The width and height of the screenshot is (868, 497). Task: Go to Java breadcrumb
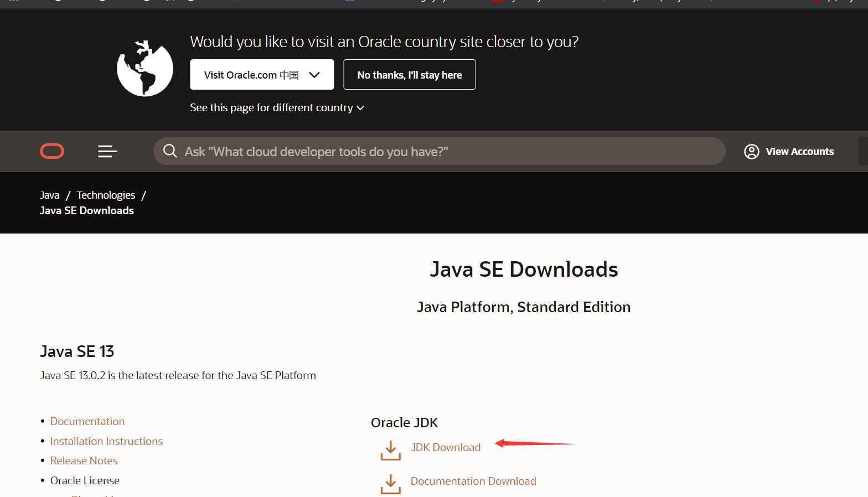click(x=49, y=195)
